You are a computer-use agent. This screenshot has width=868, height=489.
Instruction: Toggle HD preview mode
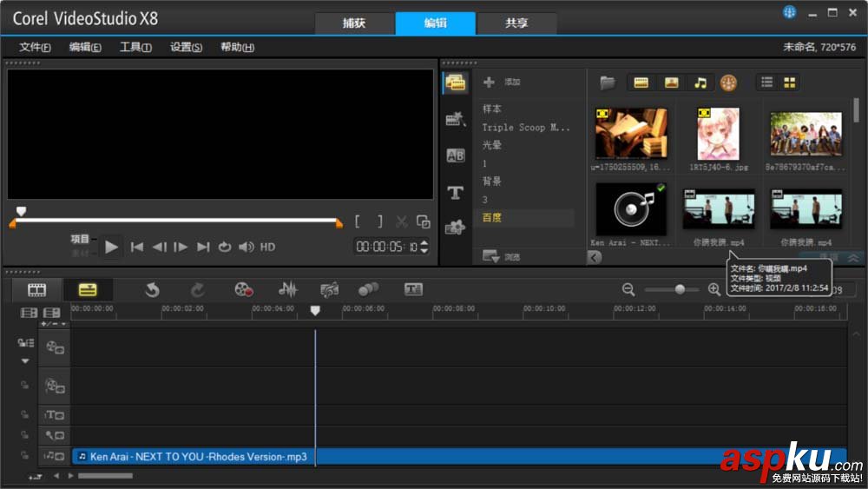tap(267, 248)
